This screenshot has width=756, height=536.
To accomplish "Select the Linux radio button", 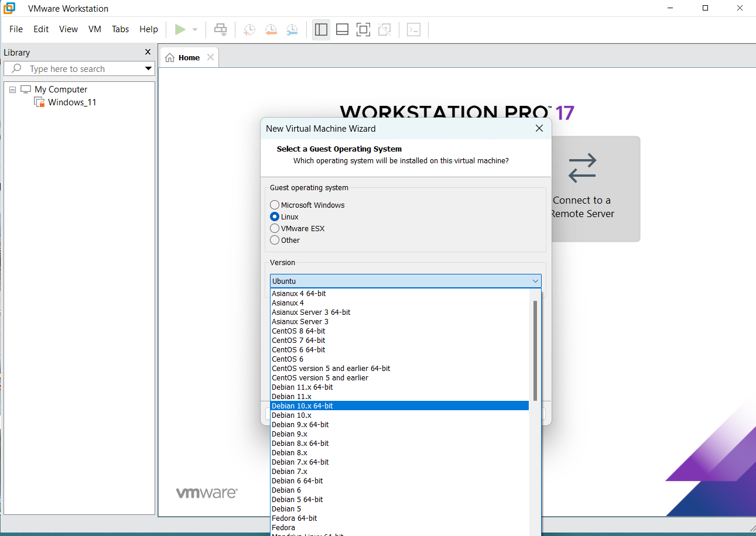I will point(275,217).
